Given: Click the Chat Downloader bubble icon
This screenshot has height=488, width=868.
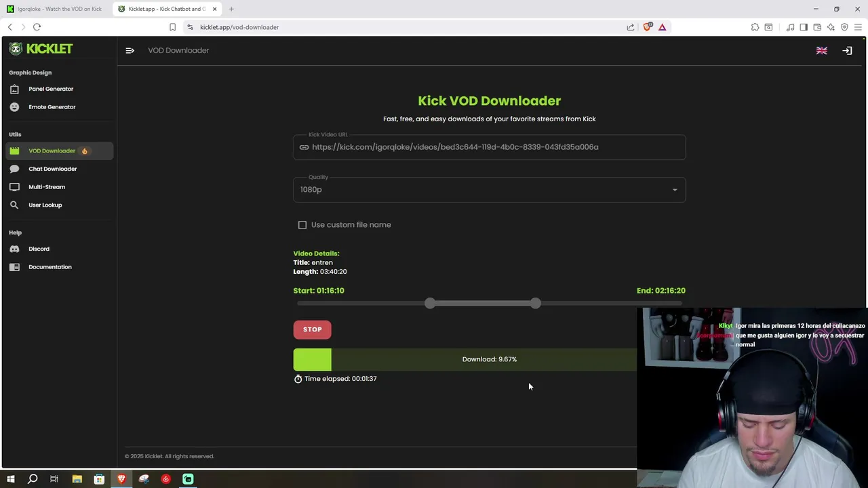Looking at the screenshot, I should pos(14,169).
